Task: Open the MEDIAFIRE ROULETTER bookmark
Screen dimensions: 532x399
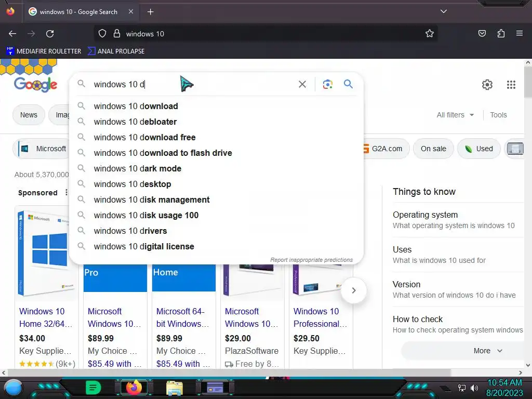Action: 44,51
